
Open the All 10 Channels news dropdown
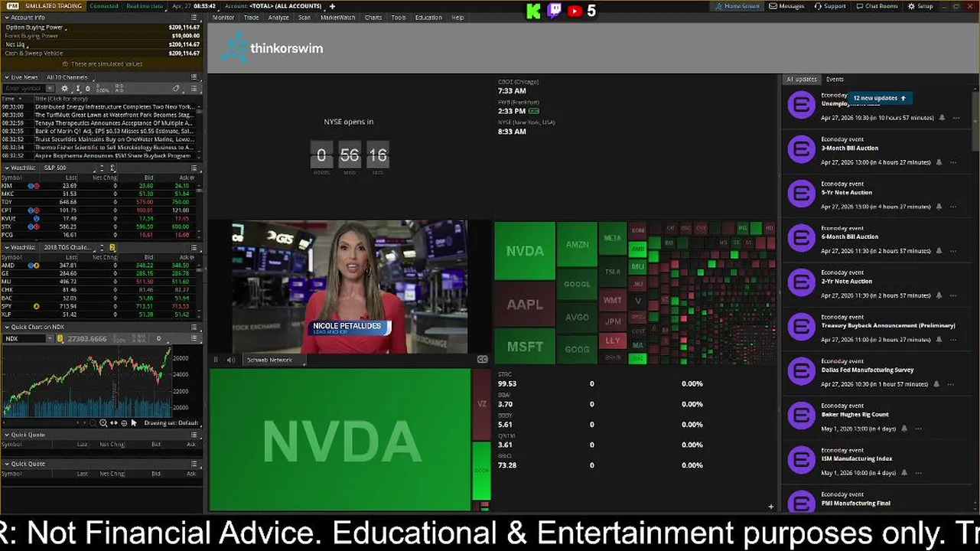[71, 77]
